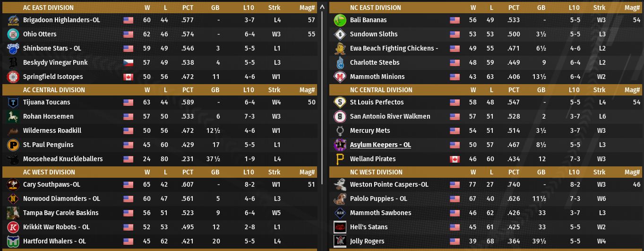Click the Brigadoon Highlanders team logo

(x=13, y=20)
